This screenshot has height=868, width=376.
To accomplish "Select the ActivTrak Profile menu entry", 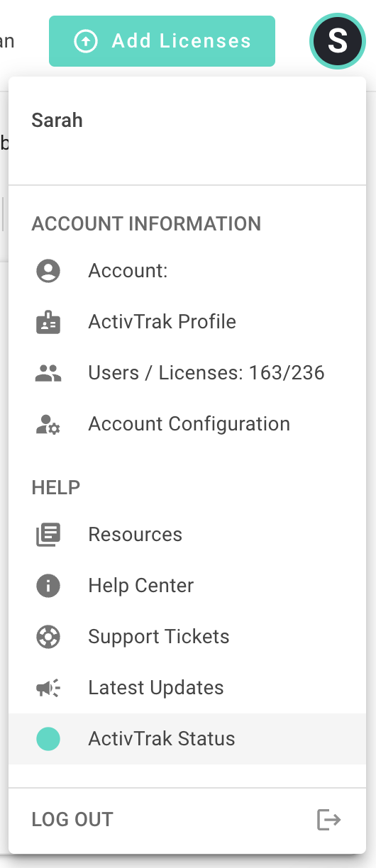I will (187, 322).
